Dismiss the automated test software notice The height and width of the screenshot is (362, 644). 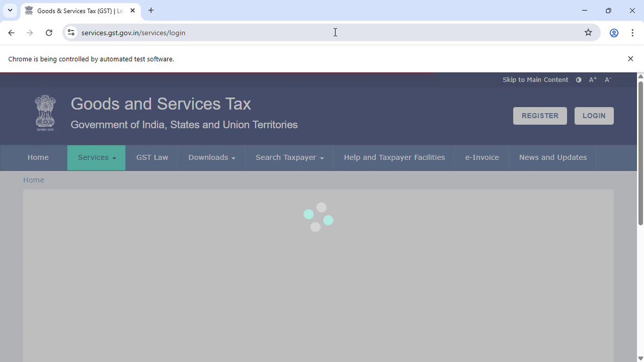click(x=631, y=59)
